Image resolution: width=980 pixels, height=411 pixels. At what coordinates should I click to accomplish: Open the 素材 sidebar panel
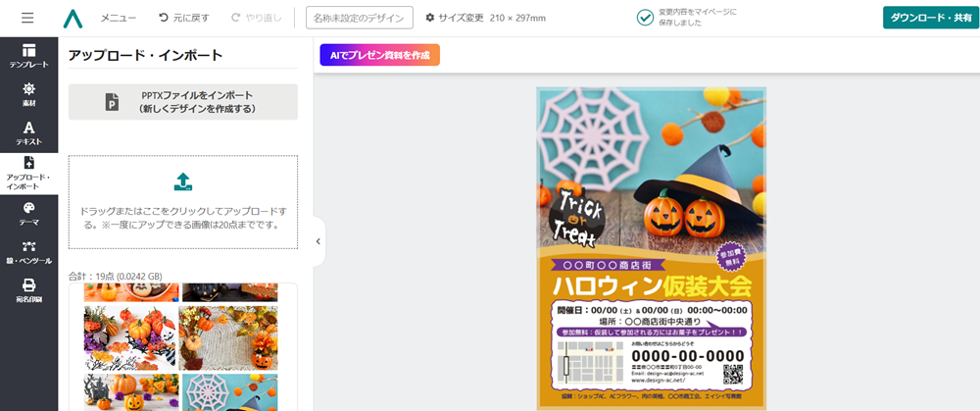click(x=28, y=94)
